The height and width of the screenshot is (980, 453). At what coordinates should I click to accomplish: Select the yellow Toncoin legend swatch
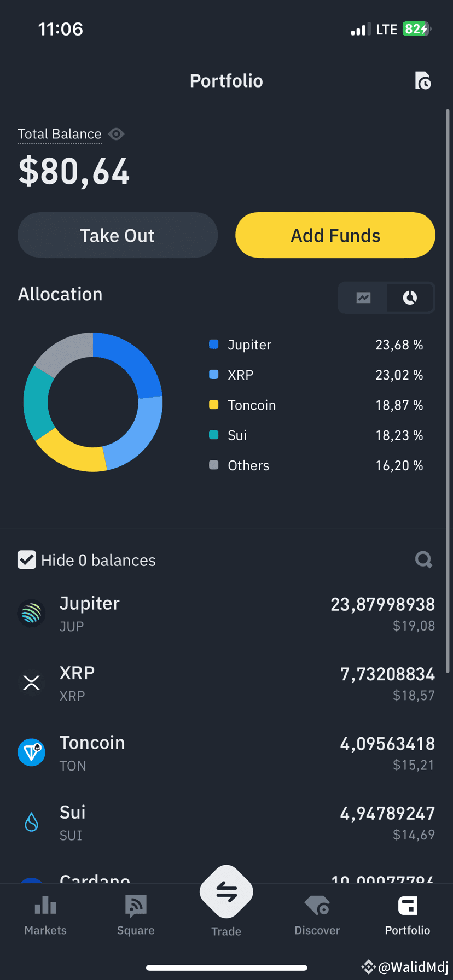click(x=214, y=405)
